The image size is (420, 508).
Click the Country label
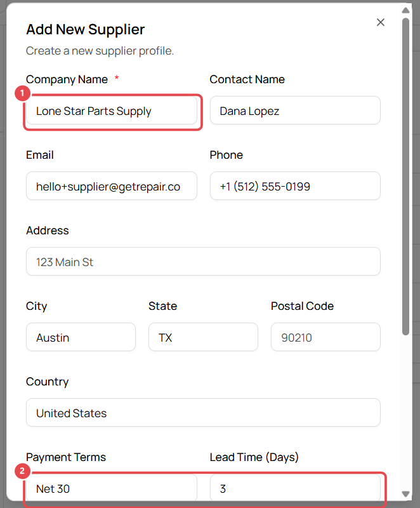[47, 382]
